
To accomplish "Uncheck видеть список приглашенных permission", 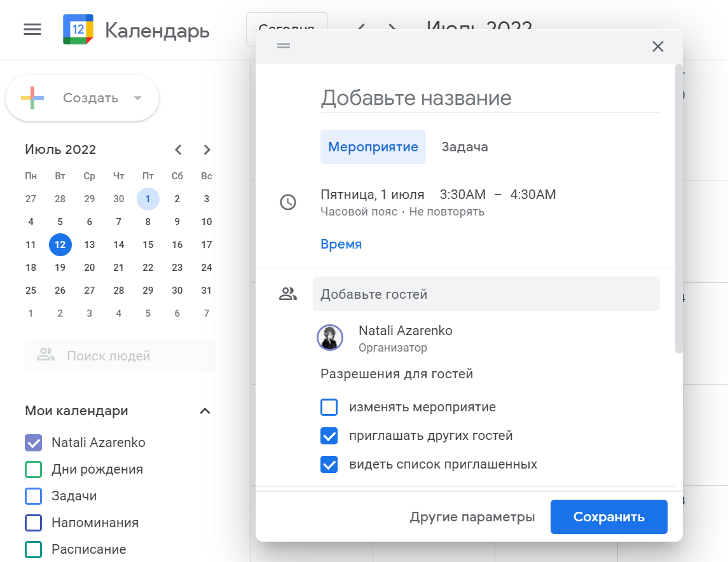I will (329, 465).
